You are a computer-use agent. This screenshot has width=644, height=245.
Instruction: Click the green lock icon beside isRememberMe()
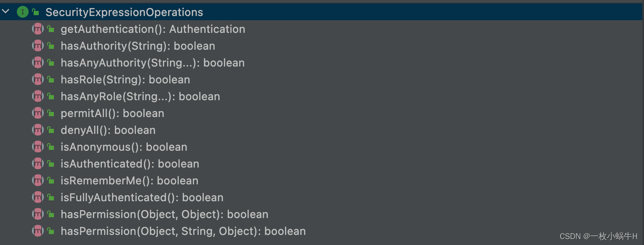51,181
